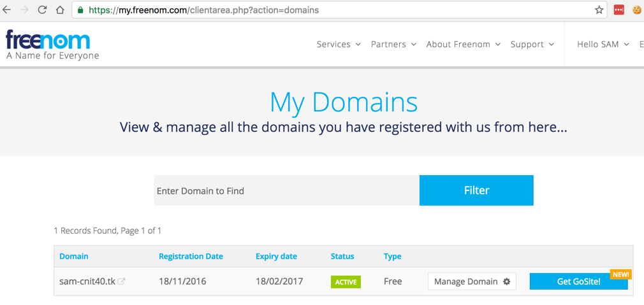Click the sam-cnit40.tk domain name
644x305 pixels.
[87, 281]
